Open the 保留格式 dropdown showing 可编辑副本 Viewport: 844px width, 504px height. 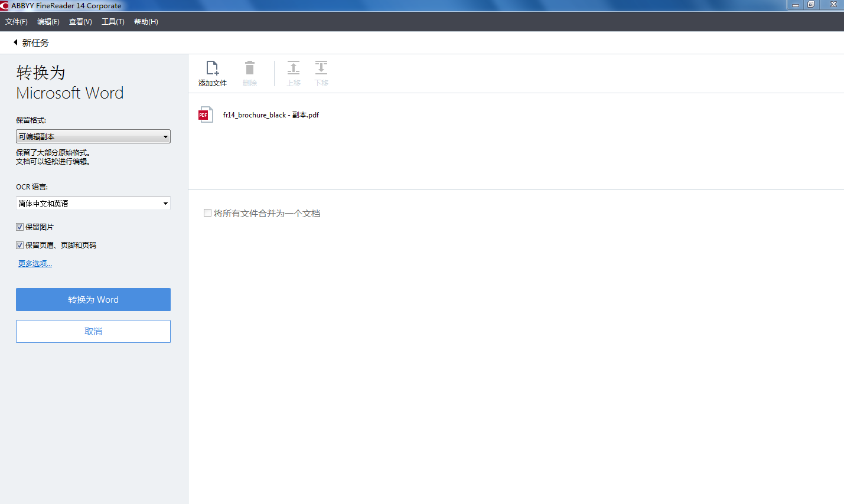93,136
